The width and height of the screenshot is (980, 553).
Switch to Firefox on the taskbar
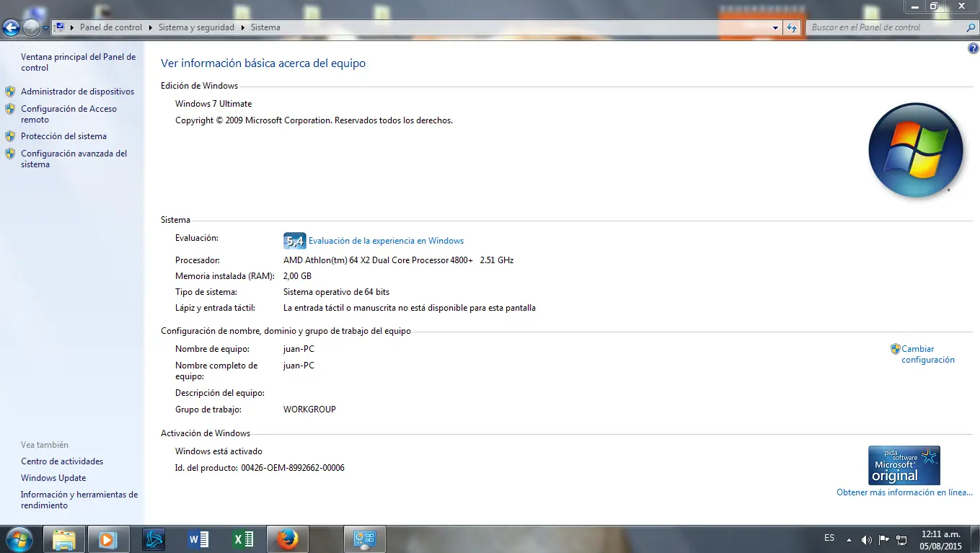(287, 539)
